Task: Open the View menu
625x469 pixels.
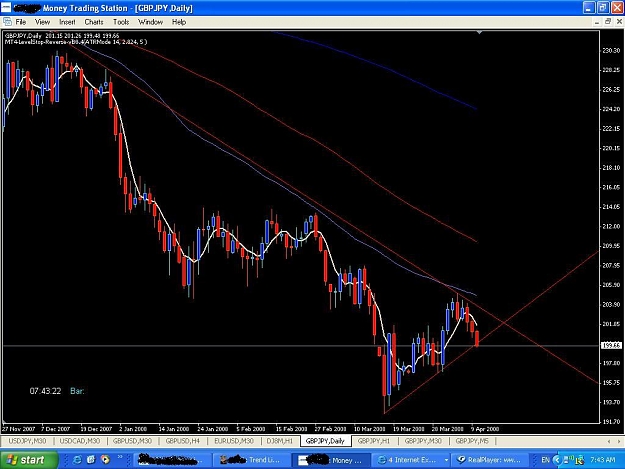Action: (42, 22)
